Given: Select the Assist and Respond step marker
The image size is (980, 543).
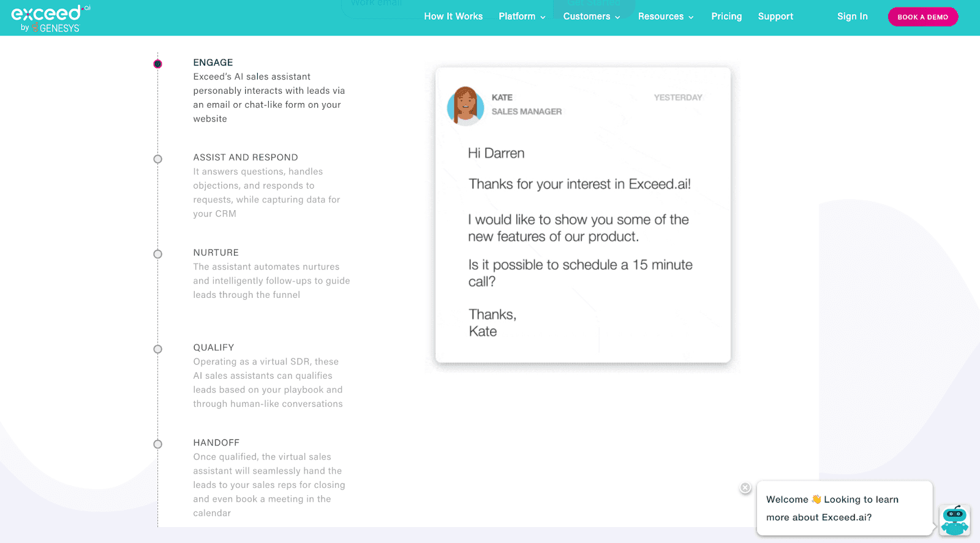Looking at the screenshot, I should [x=158, y=159].
